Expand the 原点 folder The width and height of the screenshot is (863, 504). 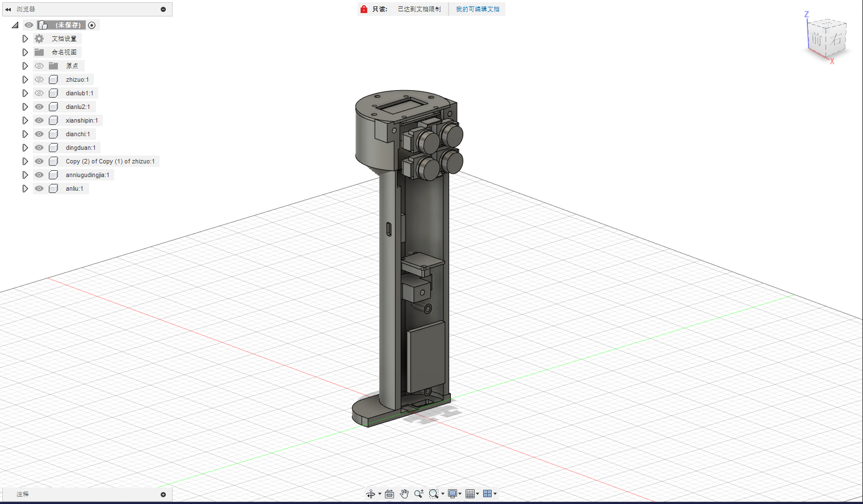(x=25, y=66)
